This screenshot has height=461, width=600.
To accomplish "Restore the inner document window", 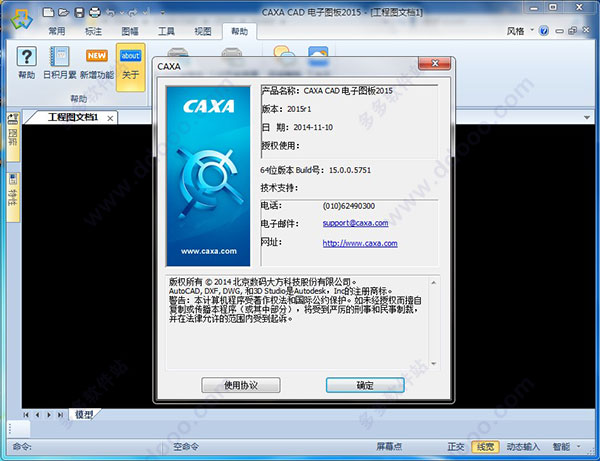I will click(572, 31).
